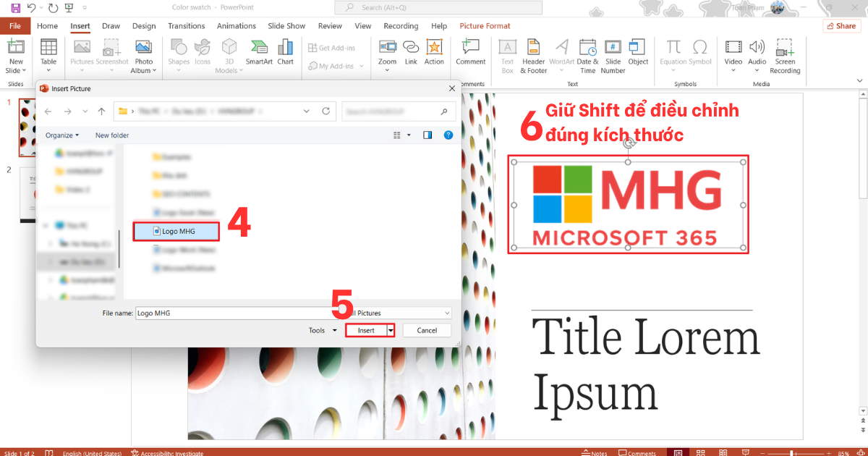Go up one folder level in dialog

tap(101, 111)
